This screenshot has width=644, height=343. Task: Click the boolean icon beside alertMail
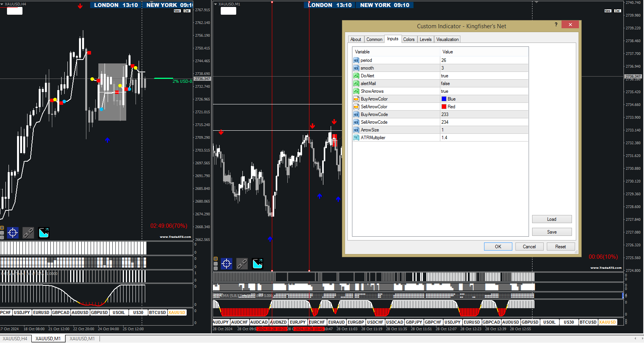(x=356, y=84)
